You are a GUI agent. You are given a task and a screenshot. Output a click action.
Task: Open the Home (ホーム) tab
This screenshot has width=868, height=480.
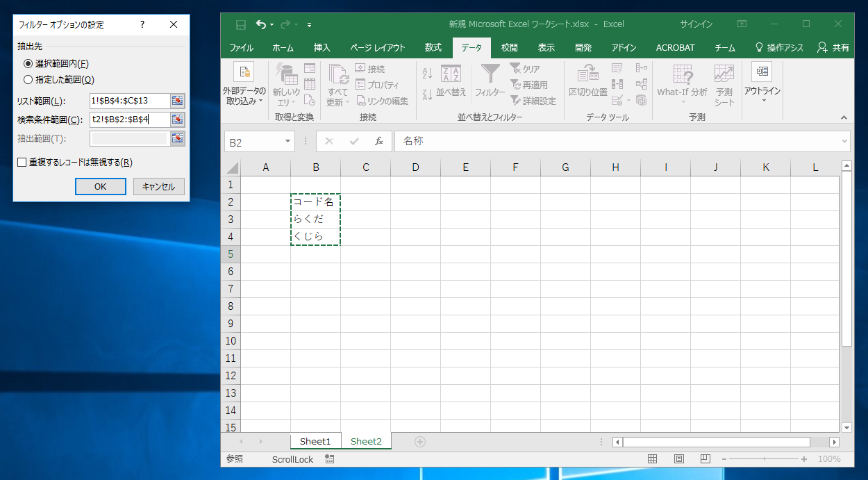click(x=283, y=48)
